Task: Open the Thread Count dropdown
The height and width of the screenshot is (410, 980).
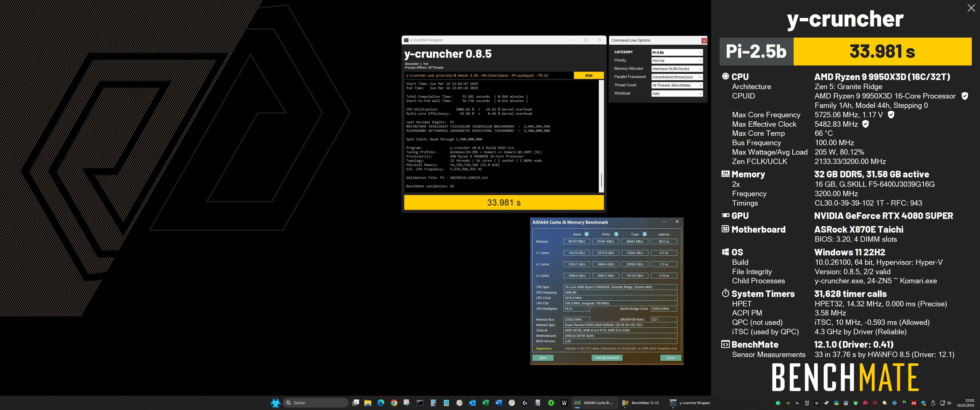Action: point(677,85)
